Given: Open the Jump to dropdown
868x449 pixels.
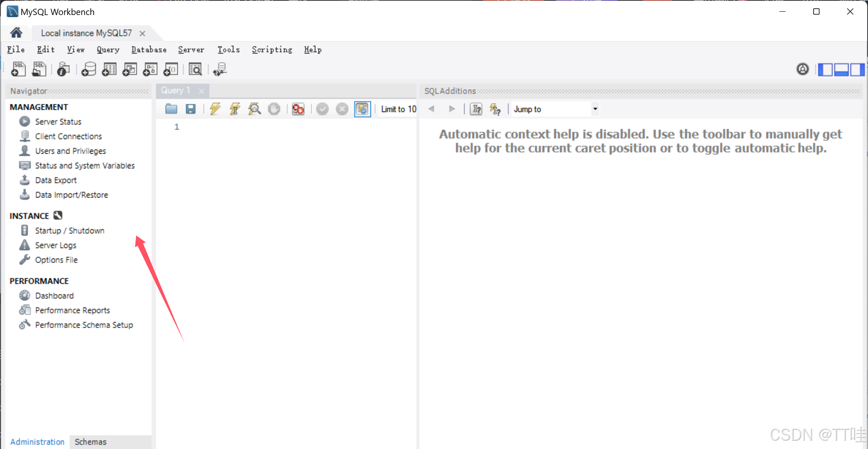Looking at the screenshot, I should pyautogui.click(x=556, y=109).
